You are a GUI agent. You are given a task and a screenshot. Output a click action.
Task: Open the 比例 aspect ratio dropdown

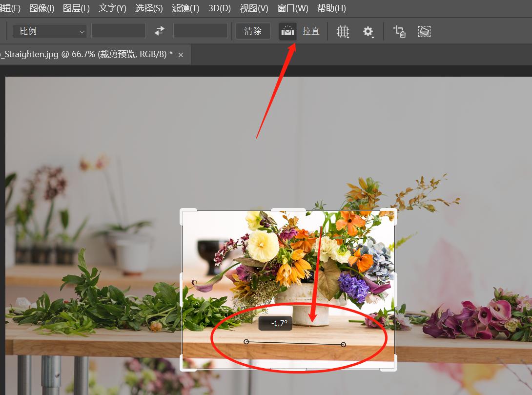(x=49, y=31)
